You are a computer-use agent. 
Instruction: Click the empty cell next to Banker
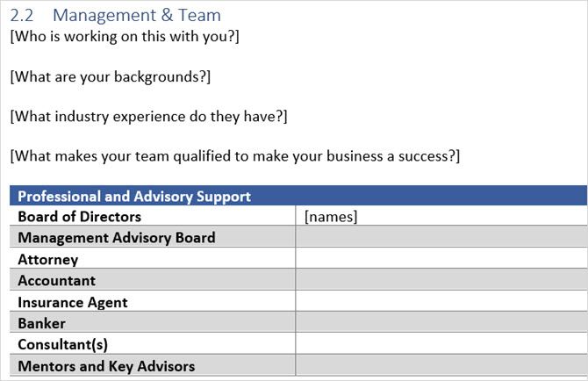(x=441, y=323)
